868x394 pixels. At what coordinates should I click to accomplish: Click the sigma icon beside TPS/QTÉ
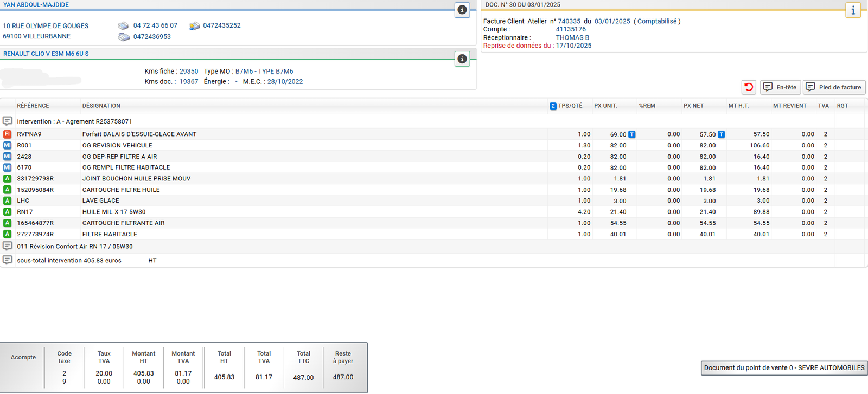click(x=553, y=106)
